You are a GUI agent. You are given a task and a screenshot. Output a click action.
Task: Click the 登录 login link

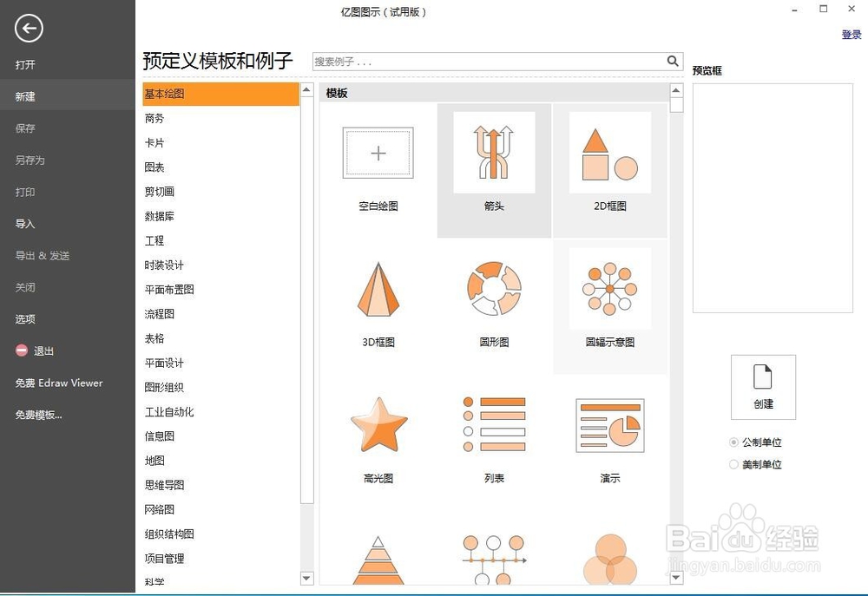(852, 35)
